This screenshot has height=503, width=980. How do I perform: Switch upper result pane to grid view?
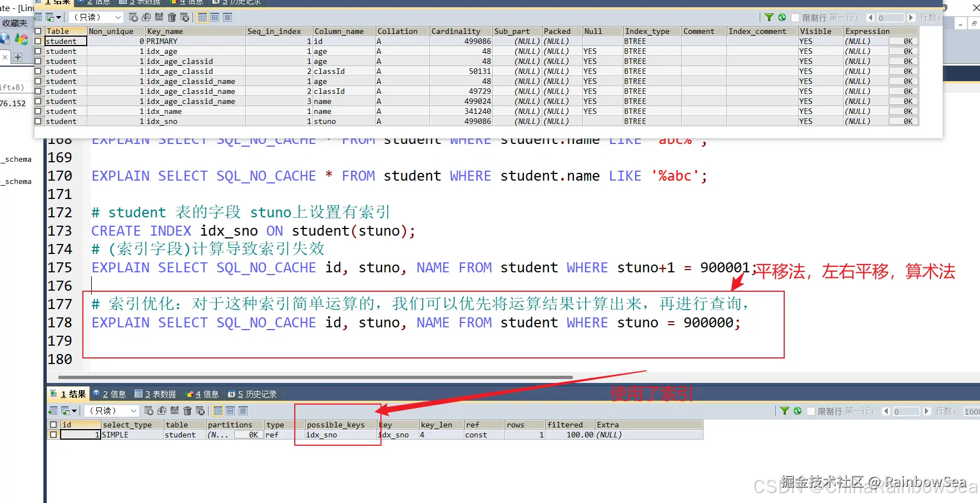coord(202,17)
